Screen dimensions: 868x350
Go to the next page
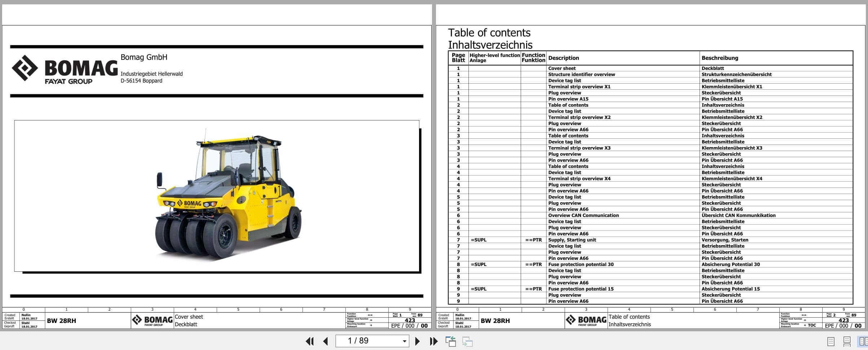pos(417,341)
